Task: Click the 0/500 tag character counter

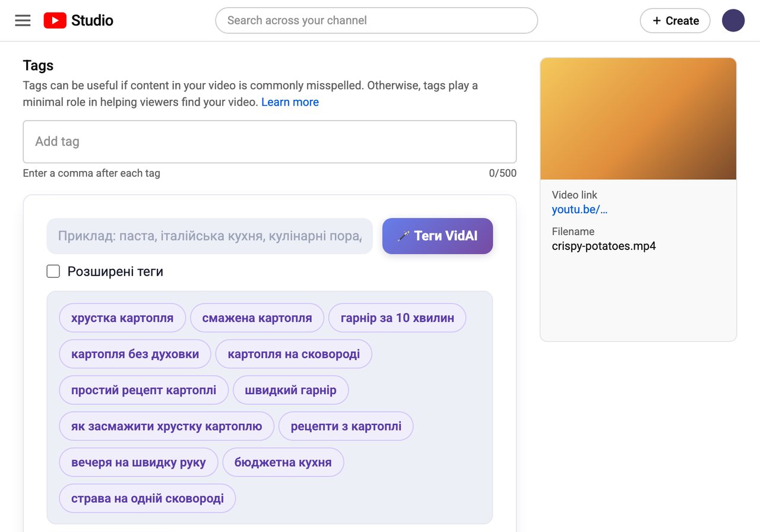Action: point(502,173)
